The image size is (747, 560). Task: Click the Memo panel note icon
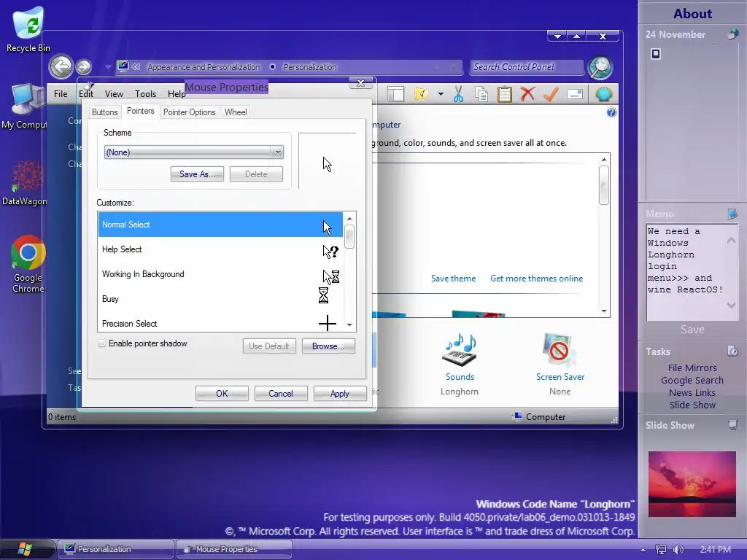coord(732,214)
